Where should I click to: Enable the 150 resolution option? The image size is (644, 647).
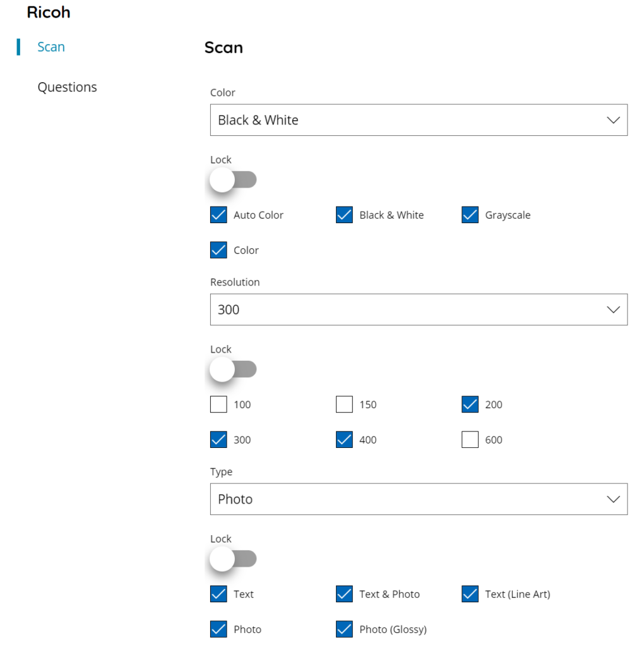pyautogui.click(x=344, y=404)
